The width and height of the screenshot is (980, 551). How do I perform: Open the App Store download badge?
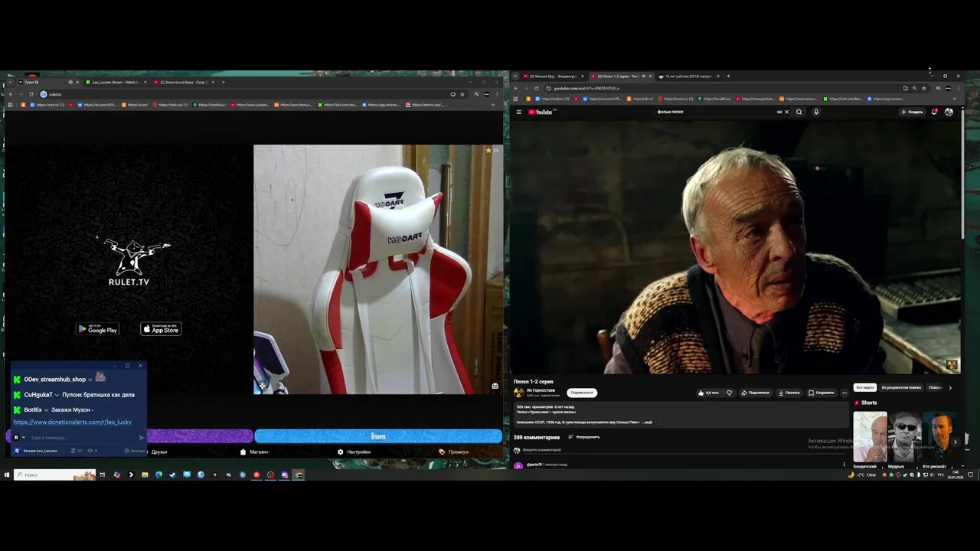(161, 329)
